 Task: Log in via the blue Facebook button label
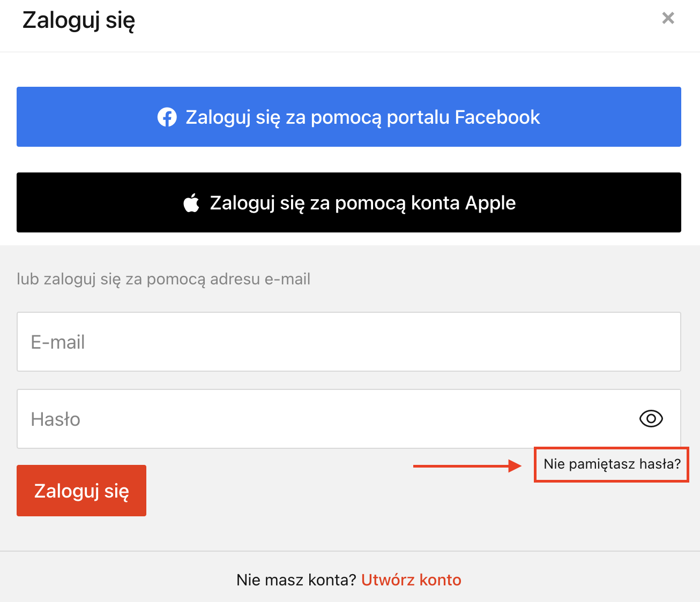coord(363,117)
